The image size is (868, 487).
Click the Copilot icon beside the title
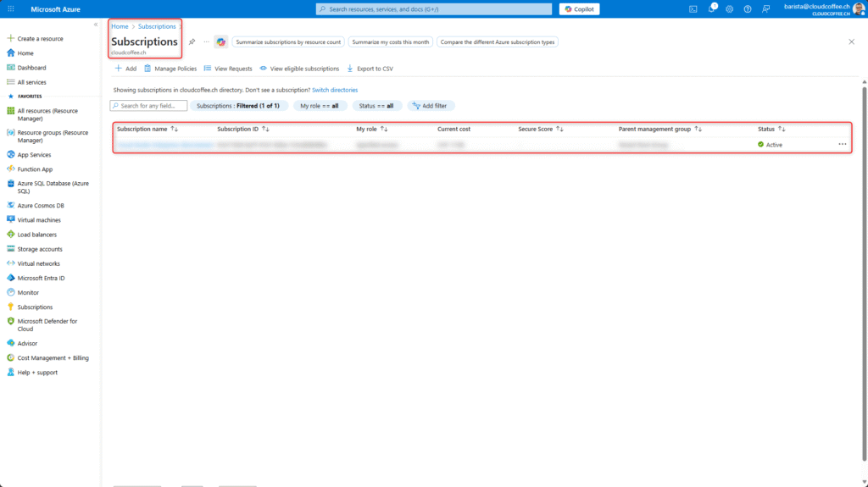coord(221,42)
